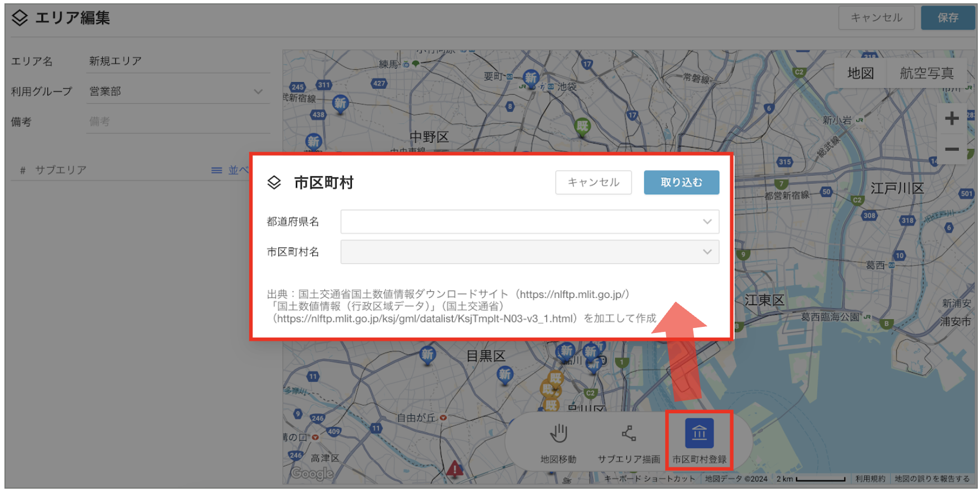Cancel the 市区町村 dialog

click(x=593, y=182)
